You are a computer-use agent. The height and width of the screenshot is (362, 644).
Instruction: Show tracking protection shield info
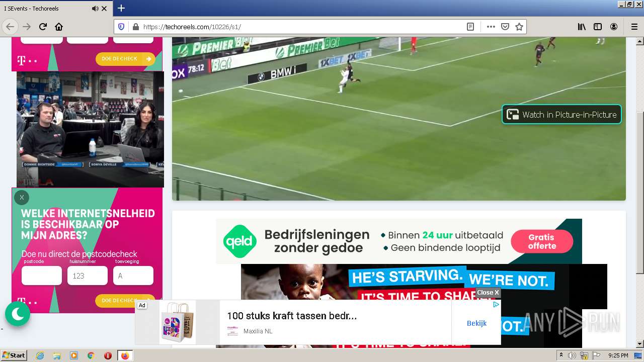pyautogui.click(x=121, y=27)
